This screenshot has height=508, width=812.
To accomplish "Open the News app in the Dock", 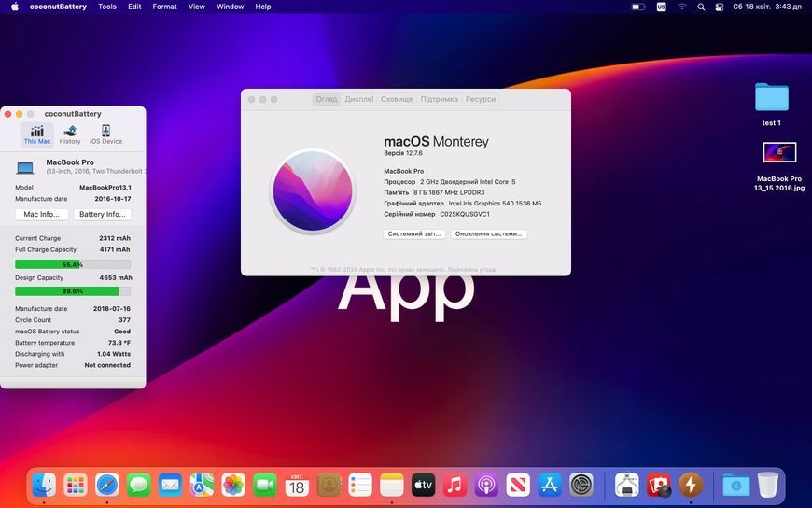I will [518, 486].
